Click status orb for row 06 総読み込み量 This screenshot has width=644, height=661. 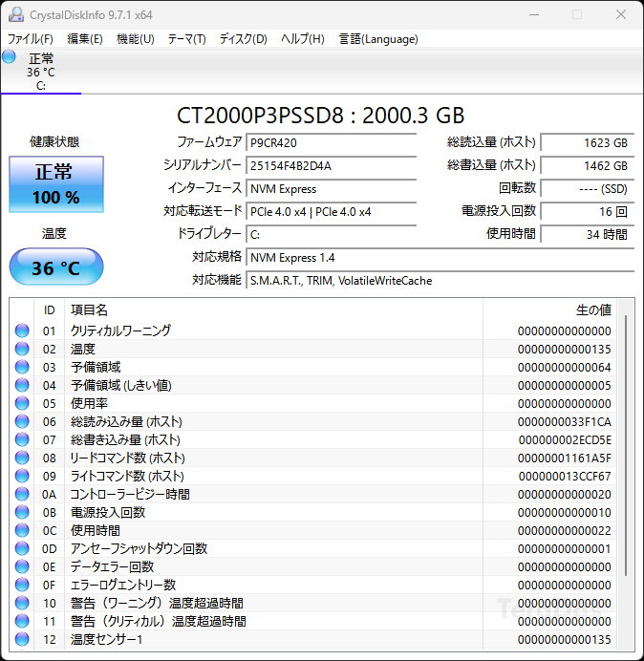[22, 421]
